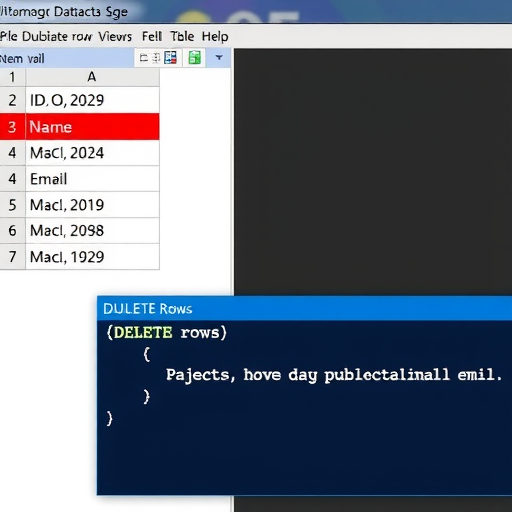512x512 pixels.
Task: Click the folder open icon in toolbar
Action: pos(144,58)
